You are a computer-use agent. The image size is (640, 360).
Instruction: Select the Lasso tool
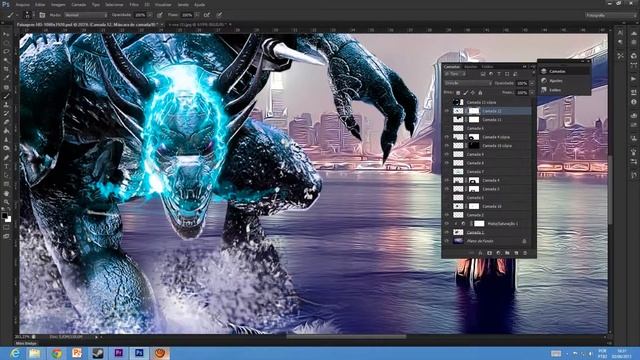click(x=6, y=52)
